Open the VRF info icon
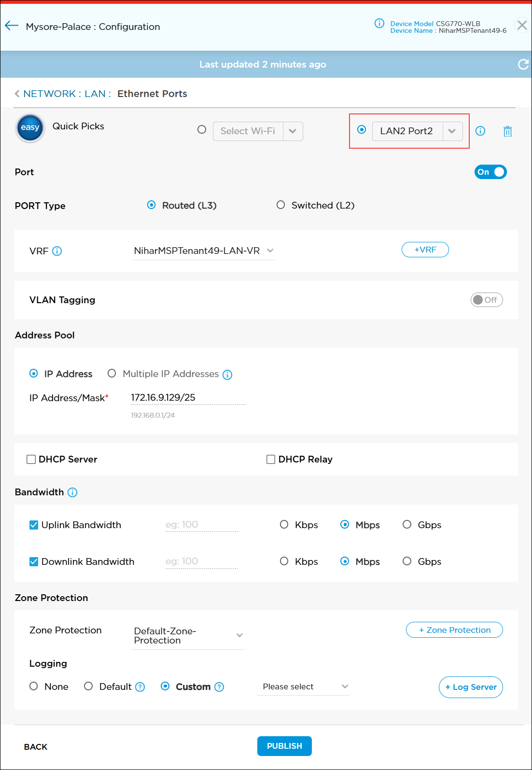Viewport: 532px width, 770px height. [57, 251]
